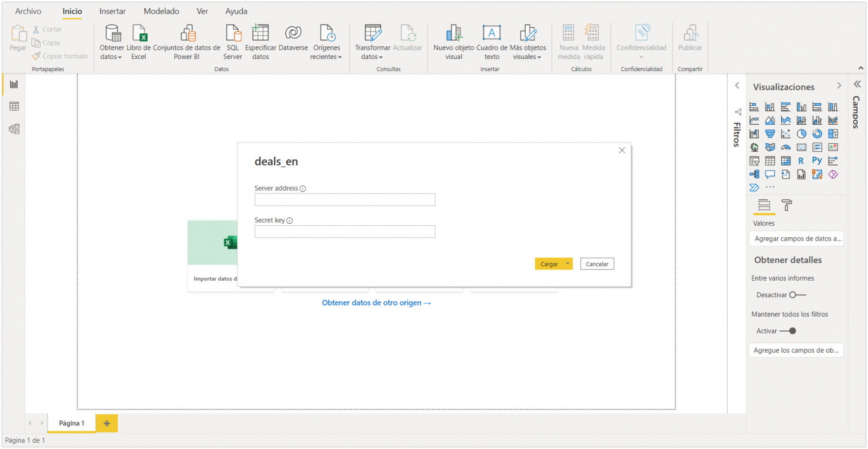Select the Página 1 tab
This screenshot has width=868, height=449.
pos(72,423)
